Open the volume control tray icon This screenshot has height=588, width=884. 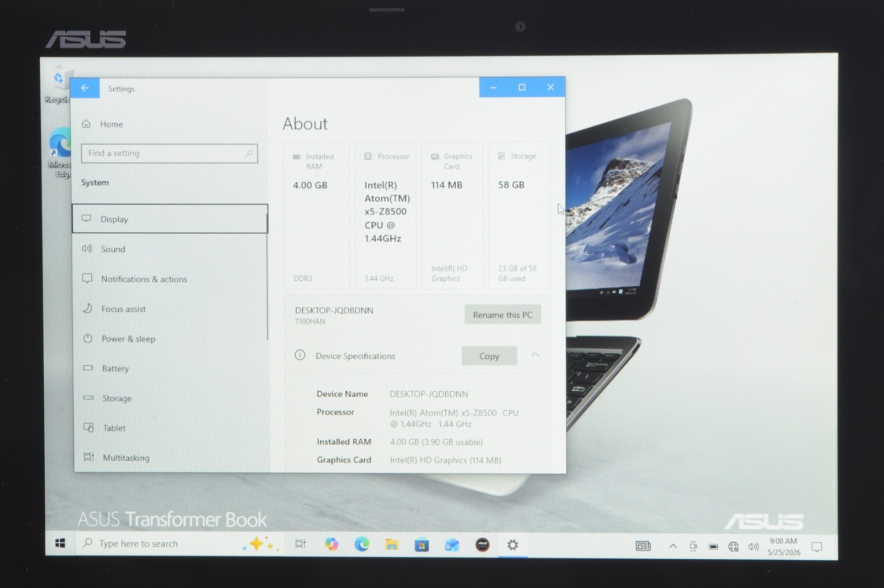point(753,547)
